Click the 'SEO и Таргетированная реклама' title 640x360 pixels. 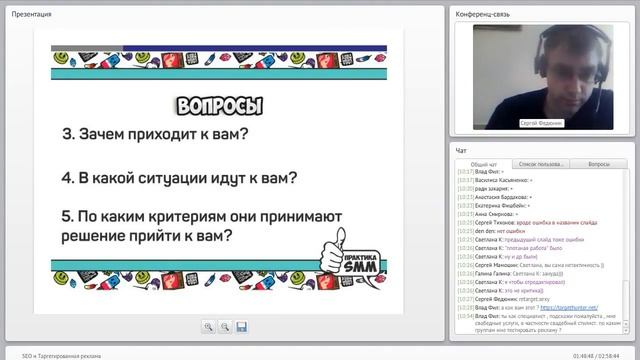coord(61,356)
